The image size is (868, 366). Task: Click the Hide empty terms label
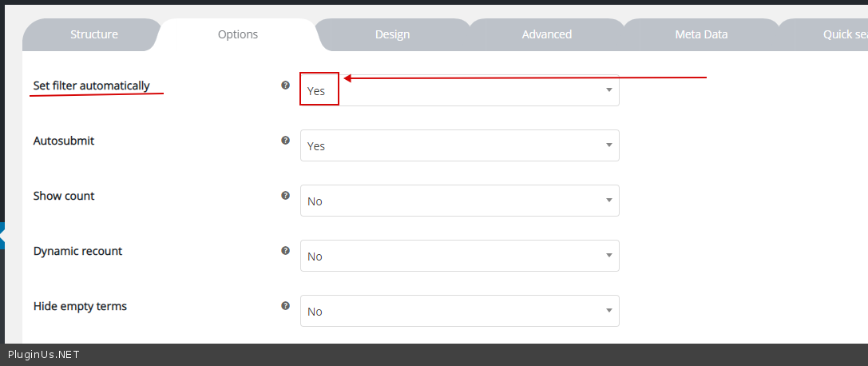point(80,306)
